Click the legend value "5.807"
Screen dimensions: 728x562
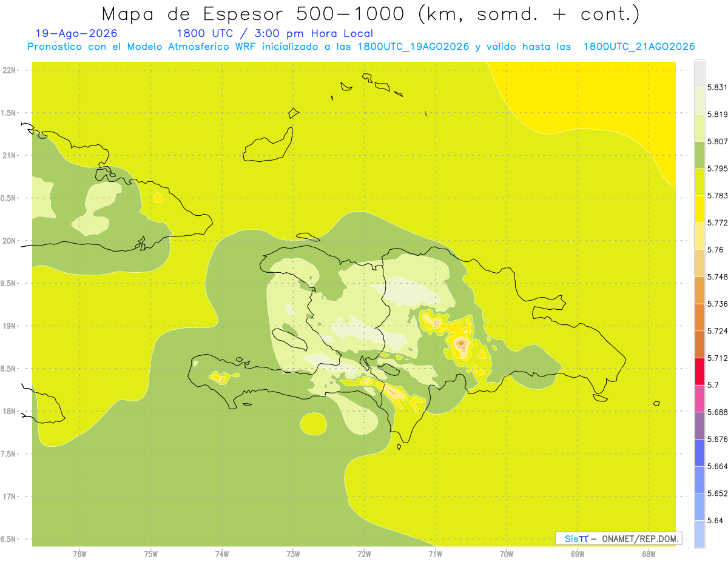click(718, 141)
